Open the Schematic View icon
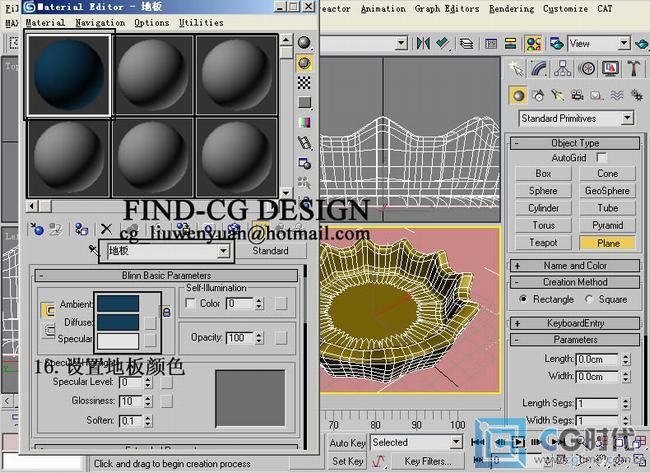The image size is (650, 473). [510, 43]
